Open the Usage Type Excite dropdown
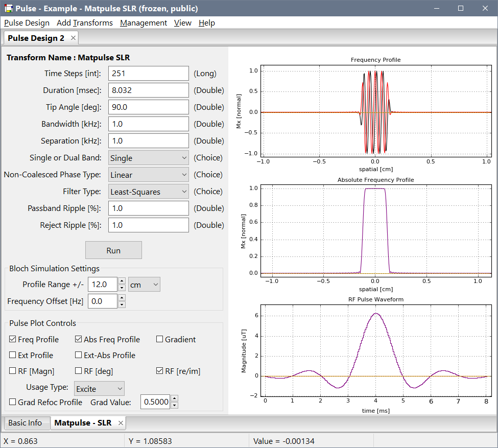The width and height of the screenshot is (498, 448). [99, 389]
